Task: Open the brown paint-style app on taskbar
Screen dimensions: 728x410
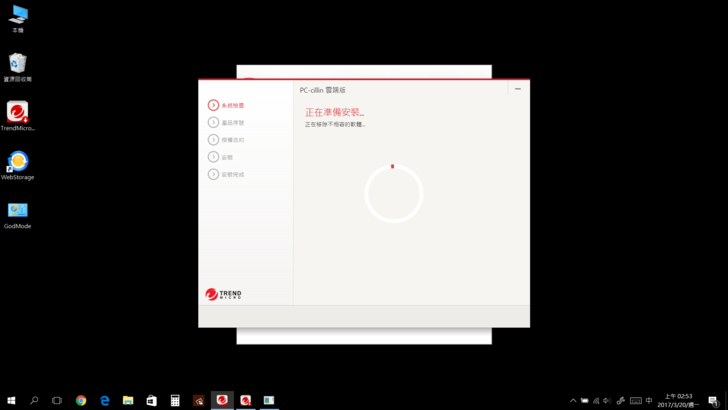Action: [x=199, y=400]
